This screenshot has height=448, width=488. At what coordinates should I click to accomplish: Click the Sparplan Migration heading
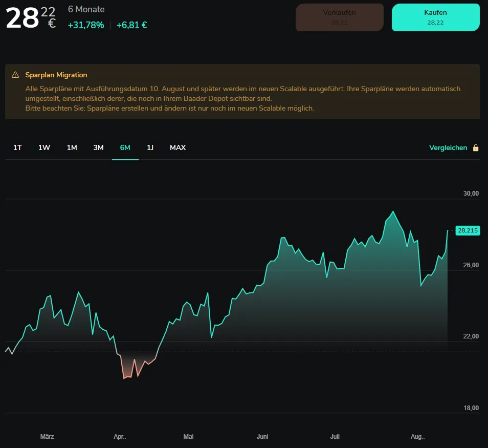(x=56, y=75)
